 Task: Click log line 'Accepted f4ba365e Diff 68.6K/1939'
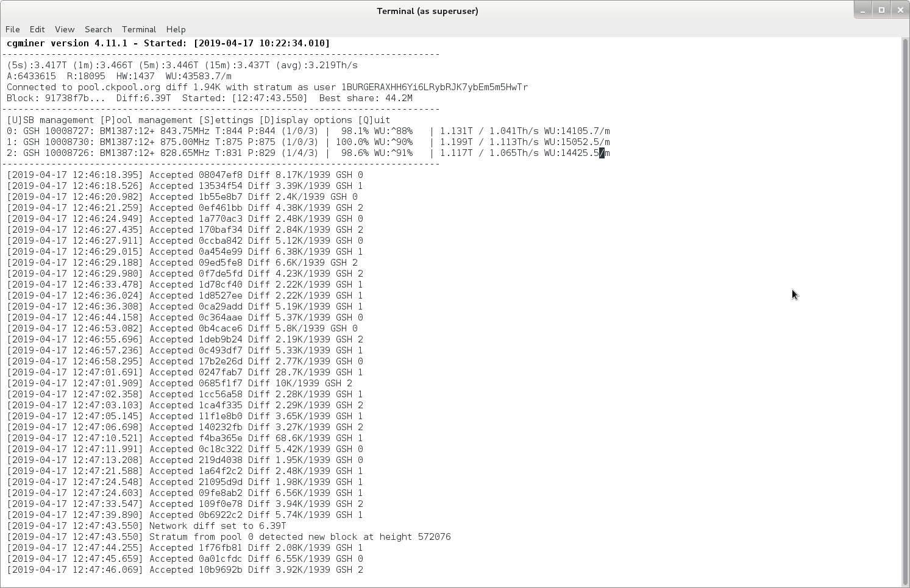point(185,438)
